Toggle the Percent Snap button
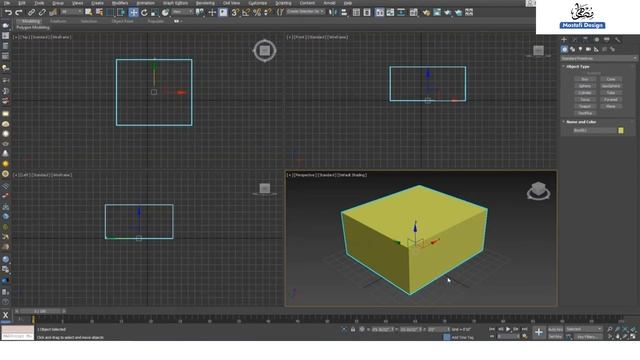The height and width of the screenshot is (360, 640). [257, 13]
